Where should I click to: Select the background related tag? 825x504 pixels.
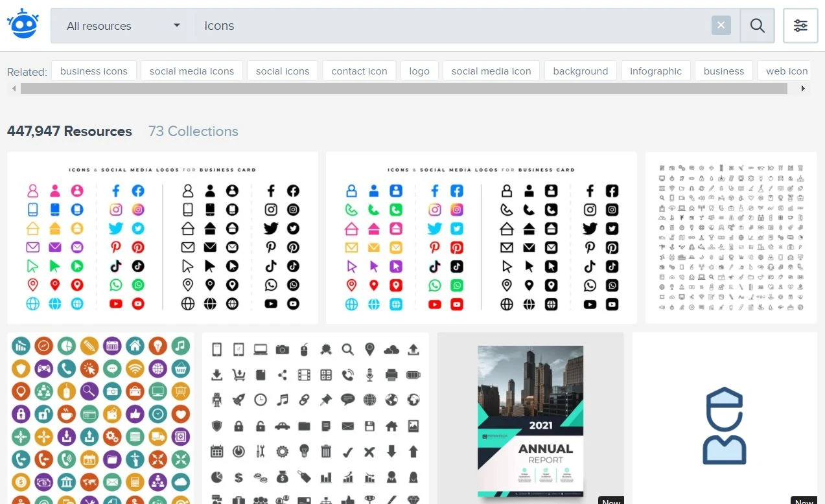(581, 71)
